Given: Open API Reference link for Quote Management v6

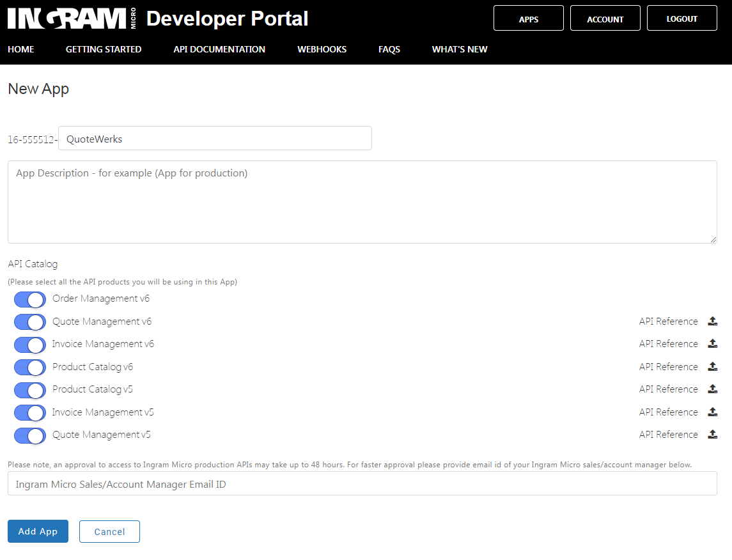Looking at the screenshot, I should click(x=669, y=322).
